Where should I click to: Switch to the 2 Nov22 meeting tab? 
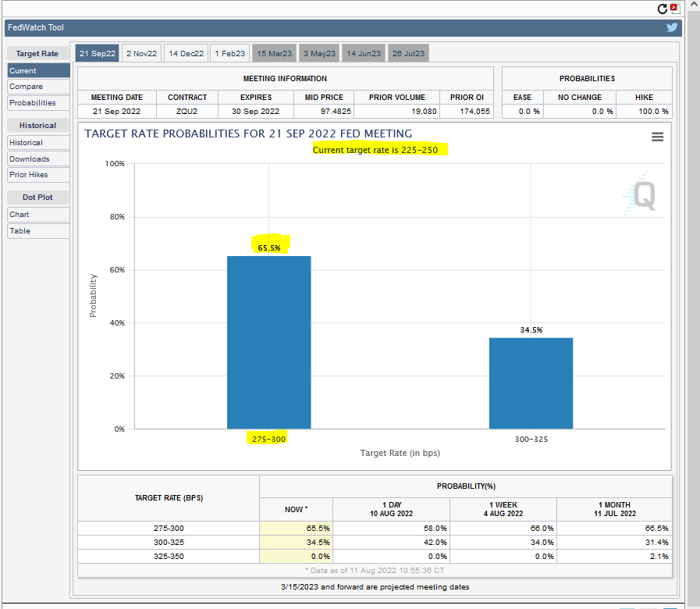click(x=141, y=54)
